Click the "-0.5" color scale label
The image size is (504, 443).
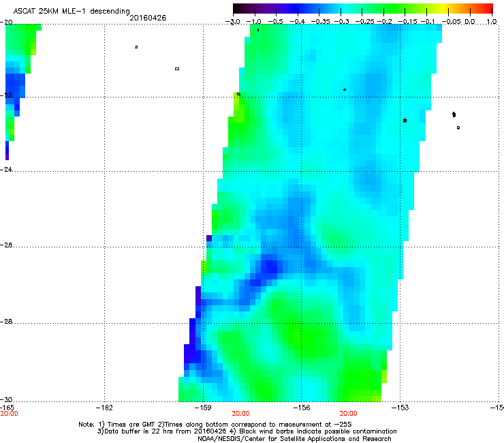pyautogui.click(x=275, y=22)
